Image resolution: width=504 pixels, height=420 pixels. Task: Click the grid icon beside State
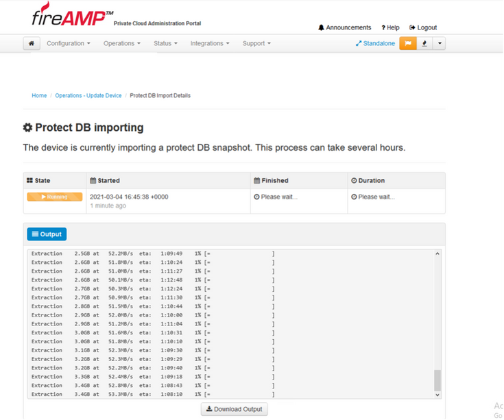pyautogui.click(x=29, y=180)
